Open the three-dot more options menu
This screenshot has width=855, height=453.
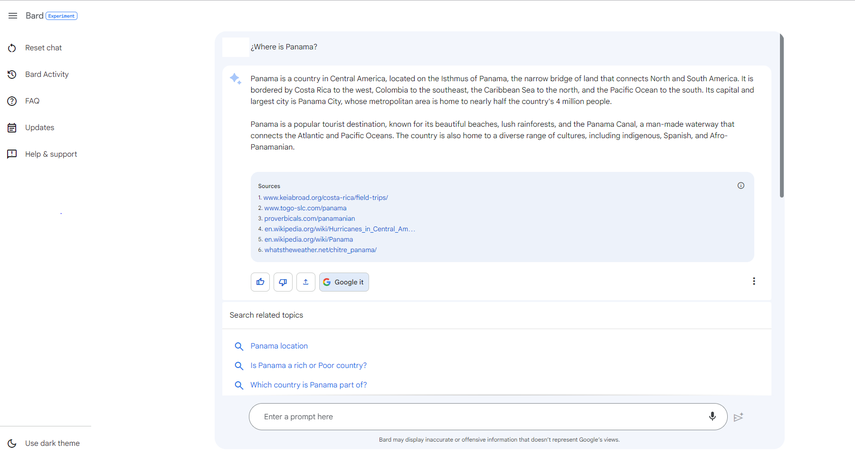click(754, 282)
